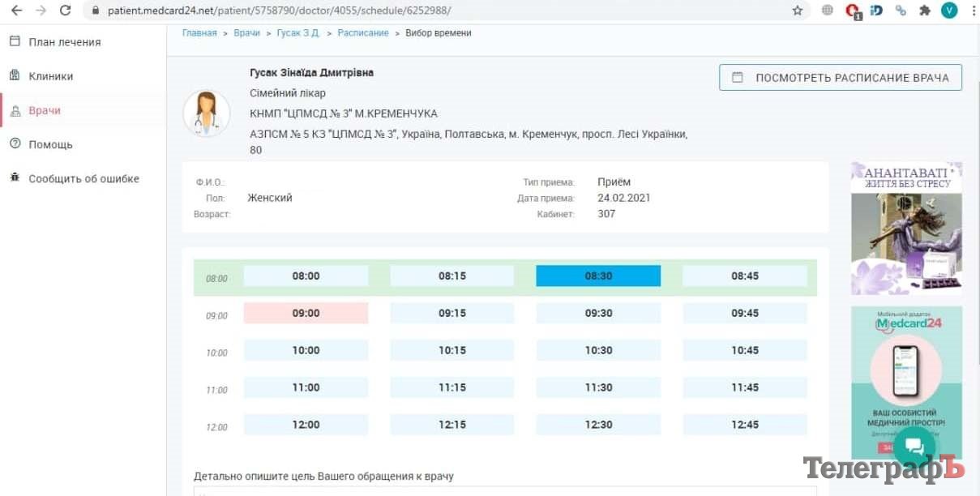
Task: Open Расписание breadcrumb link
Action: (362, 33)
